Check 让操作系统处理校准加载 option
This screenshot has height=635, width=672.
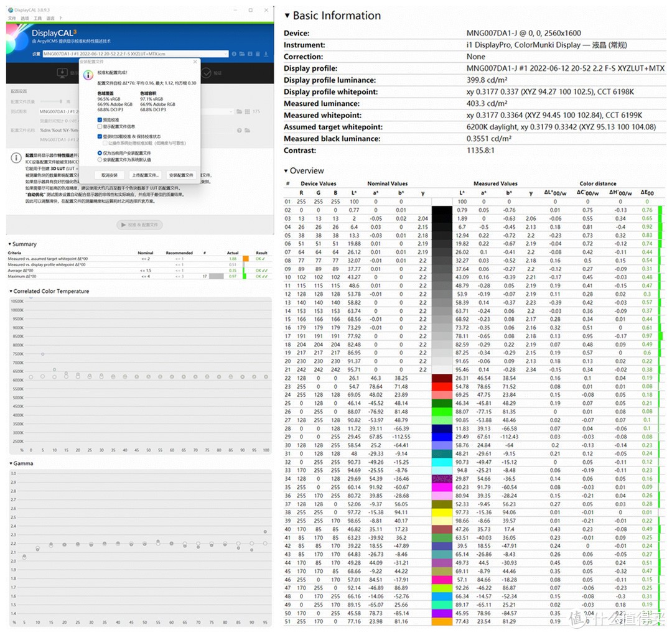click(105, 142)
